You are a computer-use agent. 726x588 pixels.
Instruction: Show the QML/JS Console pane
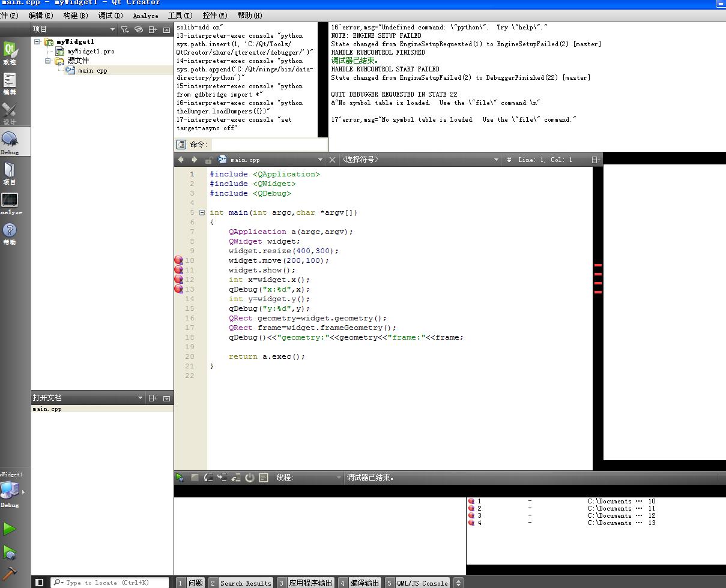coord(417,583)
